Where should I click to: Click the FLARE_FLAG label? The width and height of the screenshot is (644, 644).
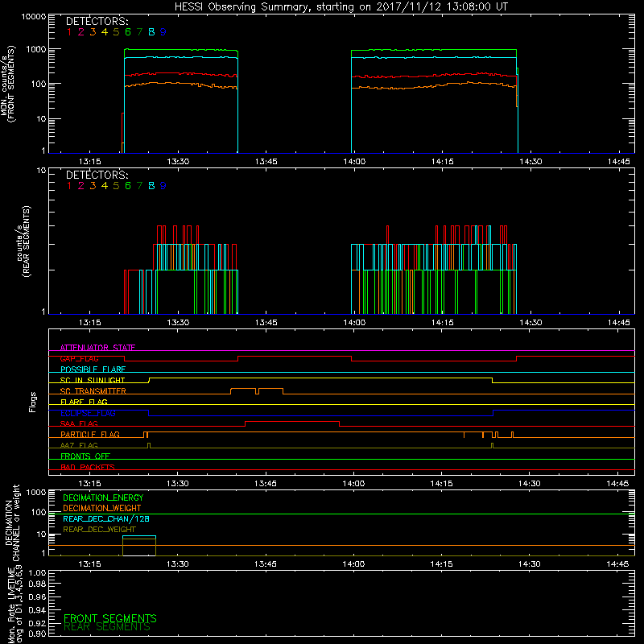coord(84,402)
